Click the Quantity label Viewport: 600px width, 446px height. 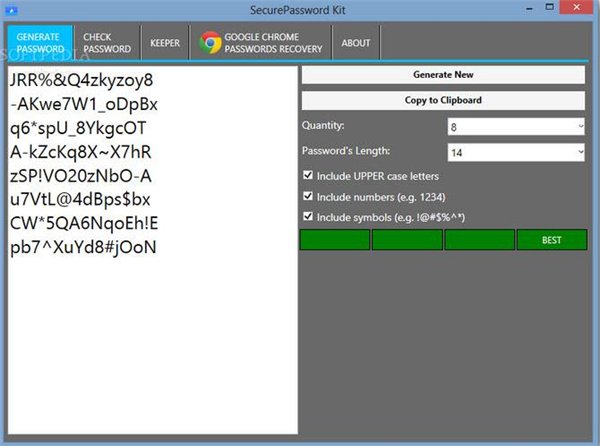point(323,125)
